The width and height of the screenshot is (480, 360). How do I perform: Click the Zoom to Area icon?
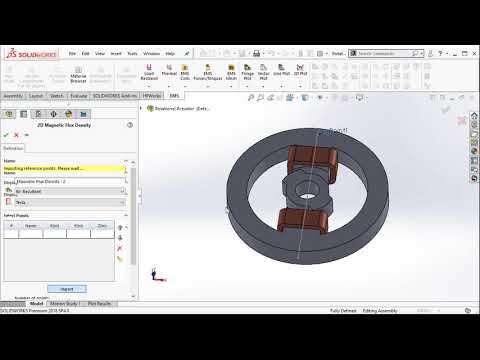click(x=261, y=98)
